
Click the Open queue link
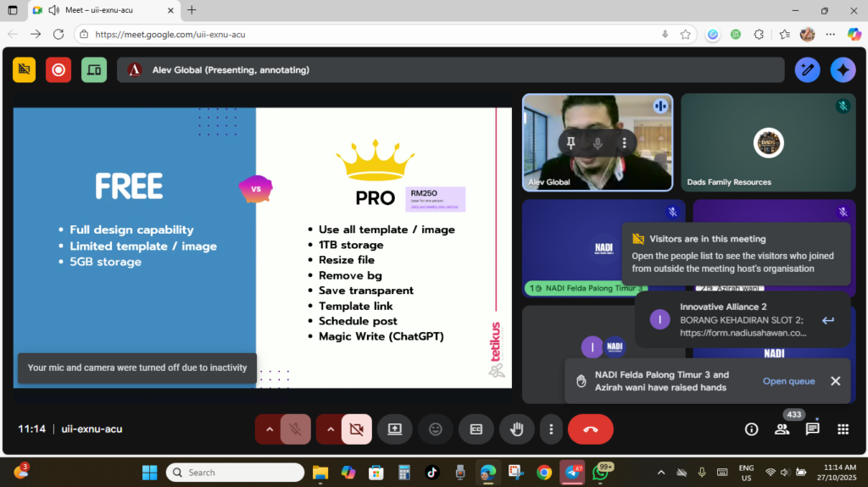[788, 381]
